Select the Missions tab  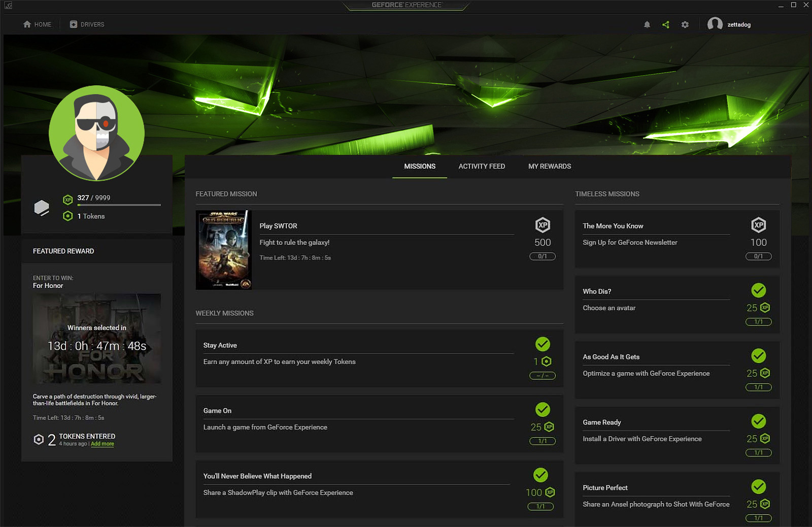click(x=420, y=167)
